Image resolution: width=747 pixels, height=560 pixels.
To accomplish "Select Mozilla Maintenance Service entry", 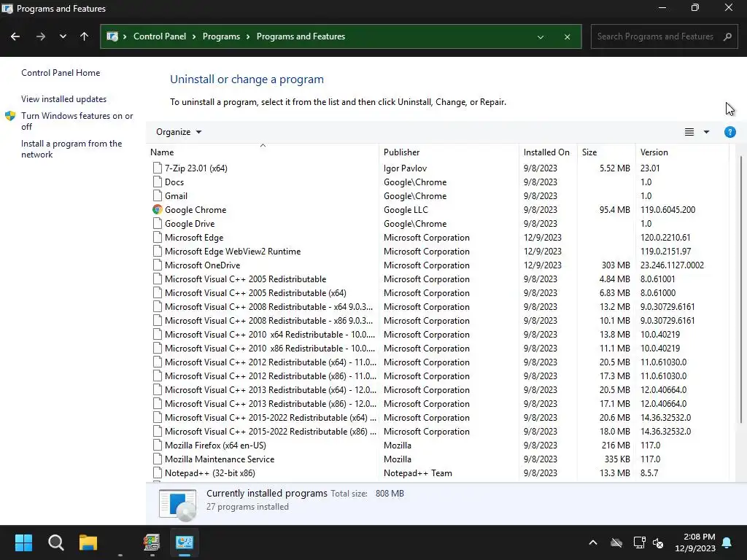I will [x=219, y=459].
